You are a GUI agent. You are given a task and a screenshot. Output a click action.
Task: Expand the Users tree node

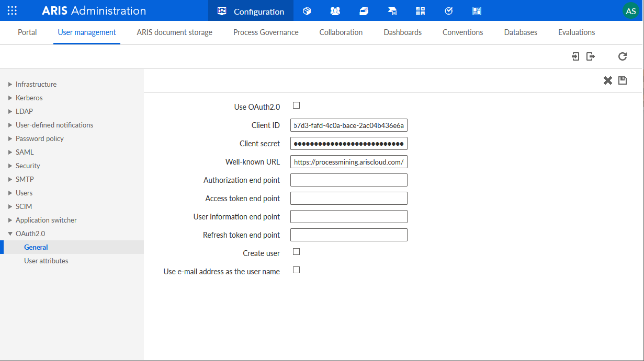[10, 193]
